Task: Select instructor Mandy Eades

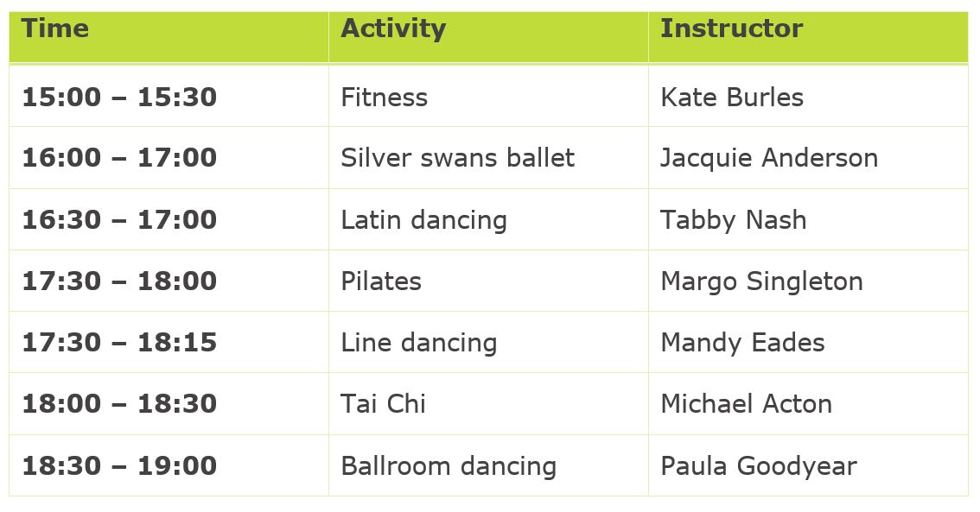Action: (742, 343)
